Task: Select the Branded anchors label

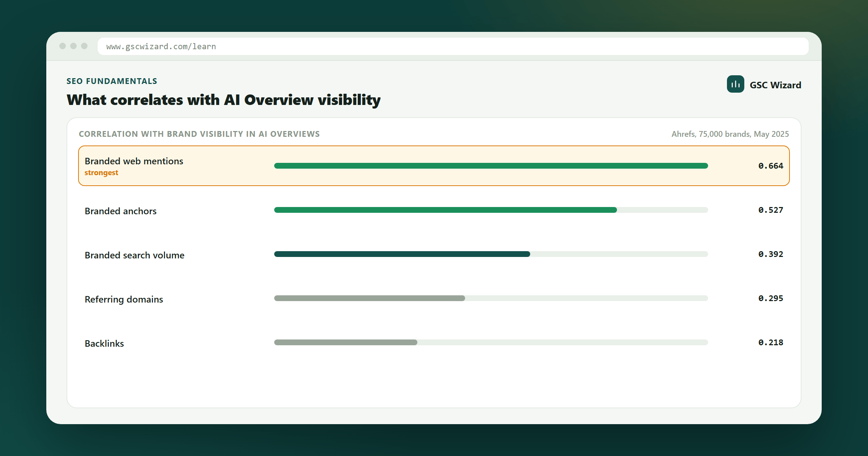Action: pyautogui.click(x=120, y=211)
